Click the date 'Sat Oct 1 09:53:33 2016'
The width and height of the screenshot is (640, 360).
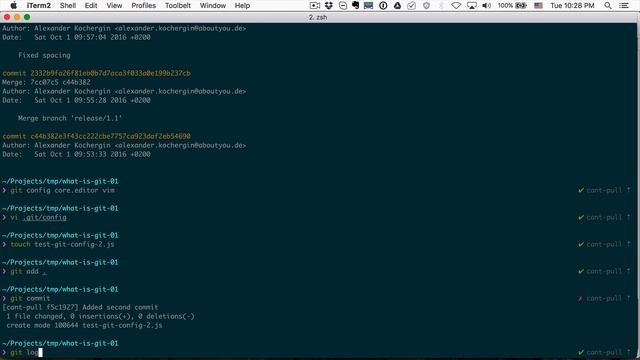click(80, 154)
